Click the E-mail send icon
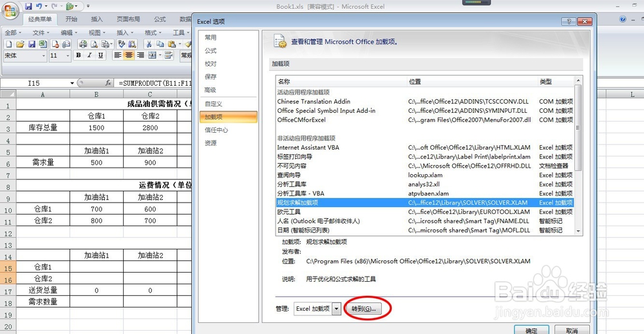This screenshot has width=644, height=334. (66, 44)
